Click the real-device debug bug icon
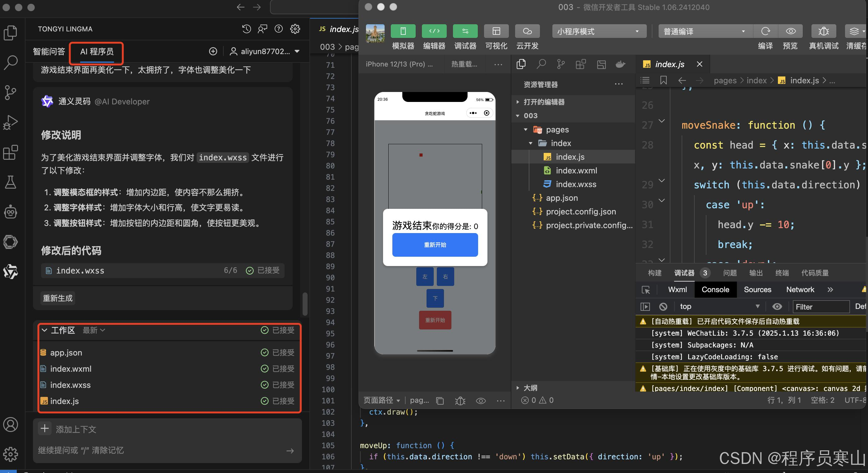 [823, 31]
